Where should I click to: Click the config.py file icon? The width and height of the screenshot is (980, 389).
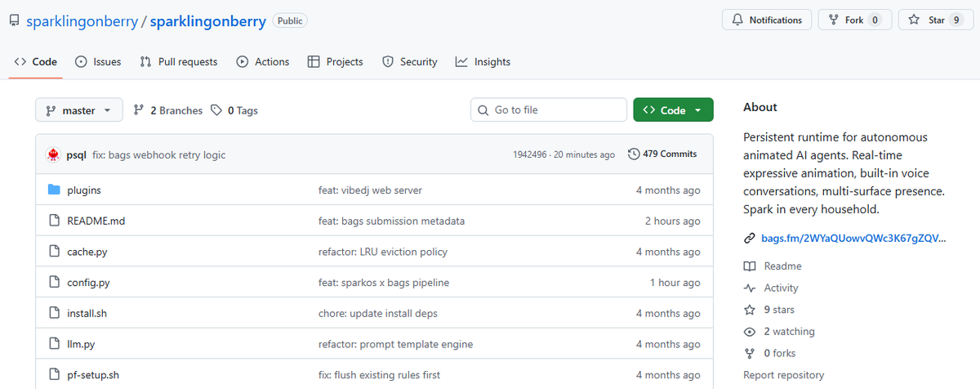tap(54, 283)
